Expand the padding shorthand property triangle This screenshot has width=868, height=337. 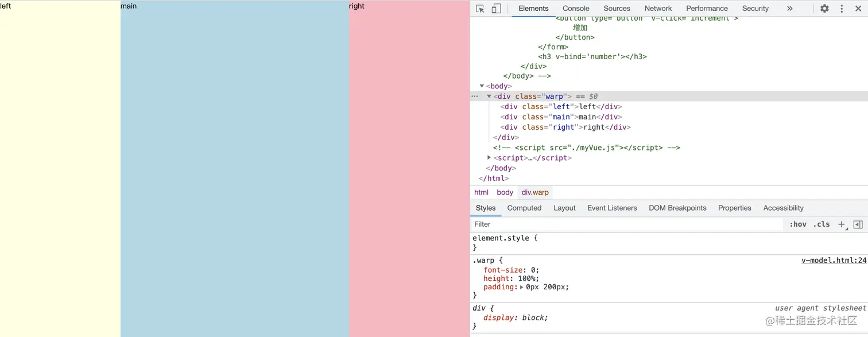coord(521,287)
